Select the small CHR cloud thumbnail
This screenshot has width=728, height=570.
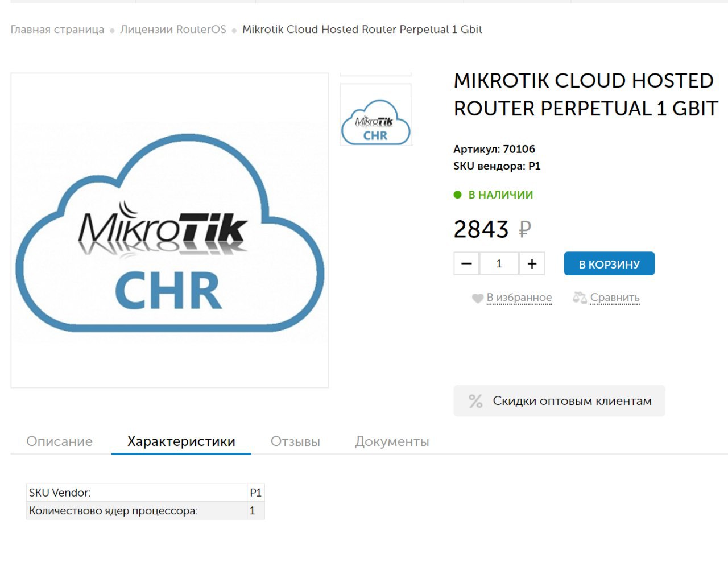click(x=375, y=114)
